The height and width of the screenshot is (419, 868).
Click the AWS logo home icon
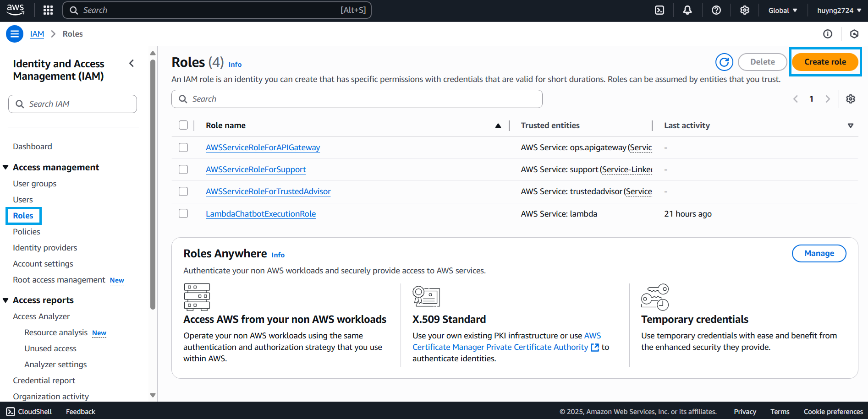[x=15, y=10]
